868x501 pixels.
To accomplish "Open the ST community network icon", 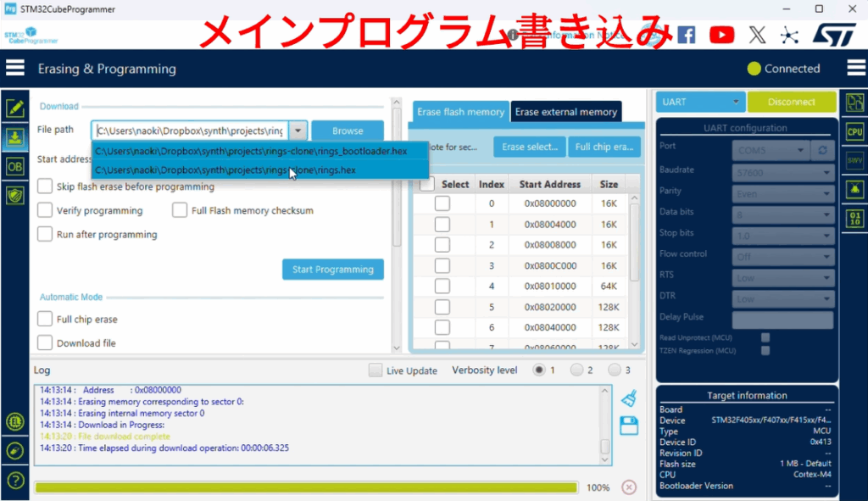I will (x=789, y=36).
